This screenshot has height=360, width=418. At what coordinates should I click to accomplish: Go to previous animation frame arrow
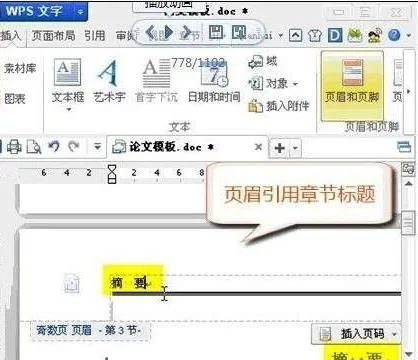click(x=151, y=32)
